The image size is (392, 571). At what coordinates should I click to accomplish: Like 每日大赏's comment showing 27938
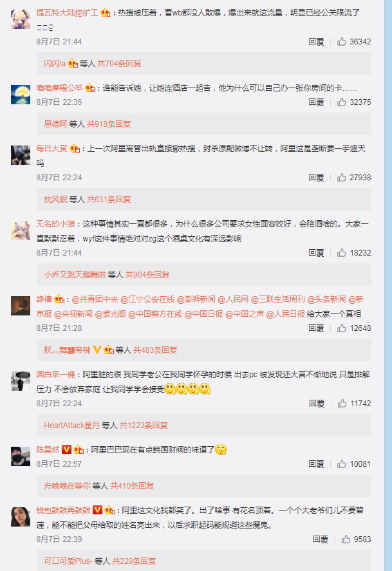341,177
